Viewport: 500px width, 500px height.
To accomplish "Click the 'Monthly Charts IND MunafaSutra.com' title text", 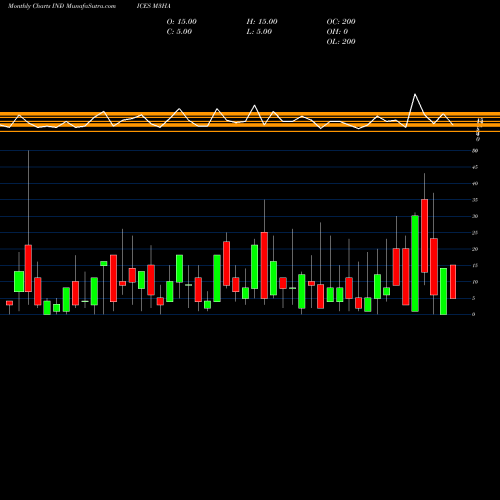I will (62, 6).
